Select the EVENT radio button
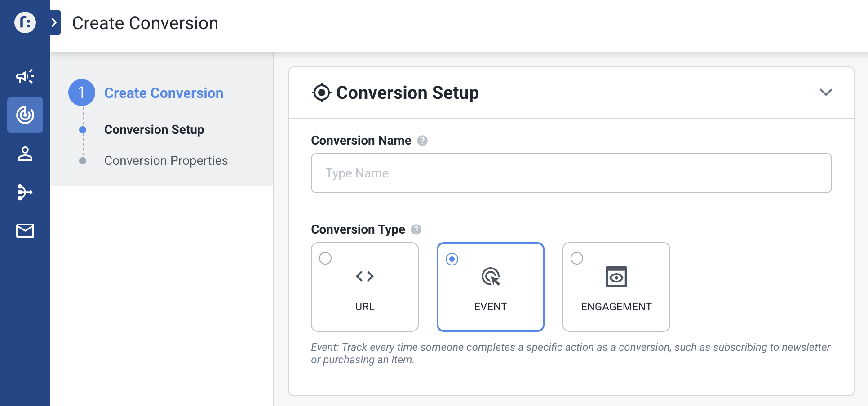Screen dimensions: 868x406 tap(452, 259)
